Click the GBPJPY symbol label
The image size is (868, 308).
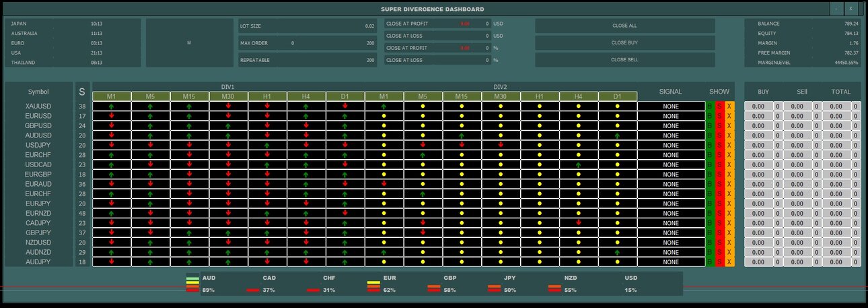point(38,233)
